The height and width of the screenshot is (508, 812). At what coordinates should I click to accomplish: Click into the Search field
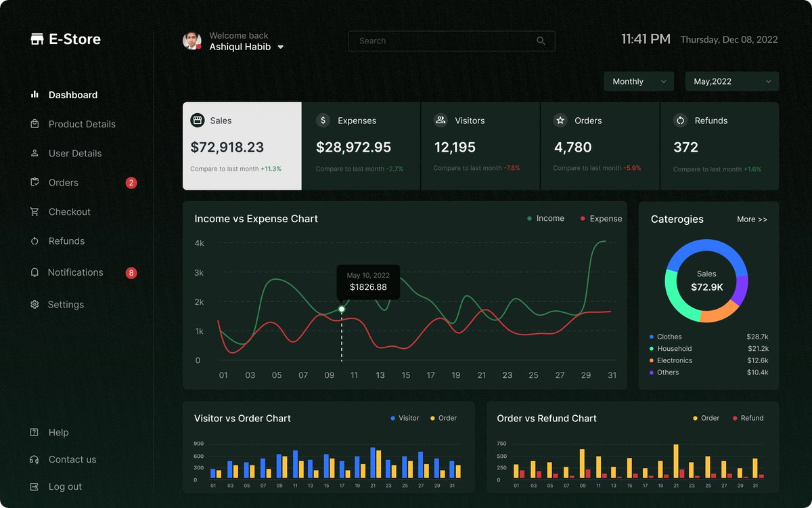coord(451,41)
